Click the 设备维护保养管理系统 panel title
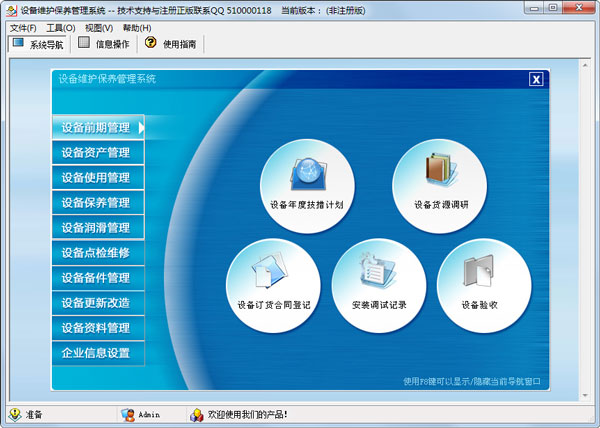The width and height of the screenshot is (600, 428). [x=107, y=79]
